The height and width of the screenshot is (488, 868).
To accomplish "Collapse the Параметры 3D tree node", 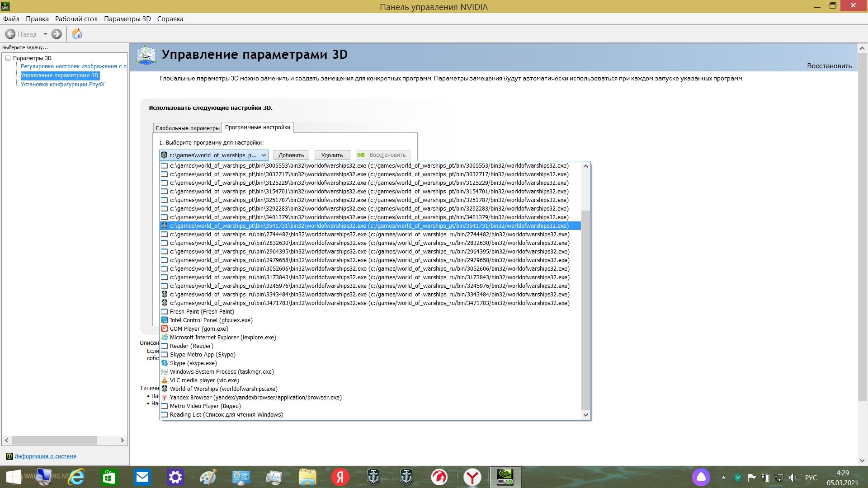I will tap(8, 58).
